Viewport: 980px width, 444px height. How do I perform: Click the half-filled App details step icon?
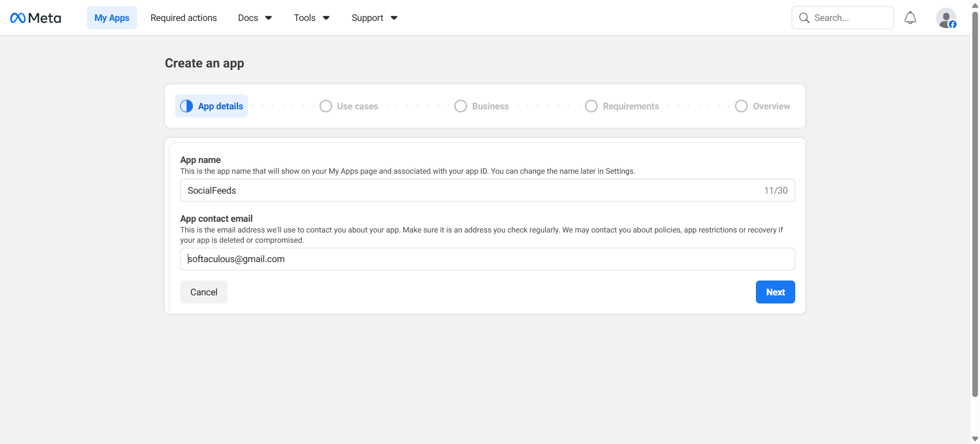click(x=187, y=106)
